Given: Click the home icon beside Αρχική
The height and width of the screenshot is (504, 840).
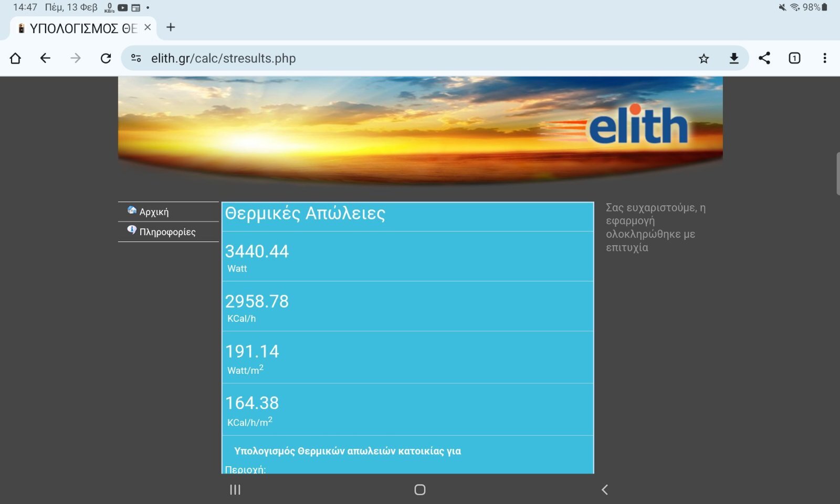Looking at the screenshot, I should click(132, 211).
